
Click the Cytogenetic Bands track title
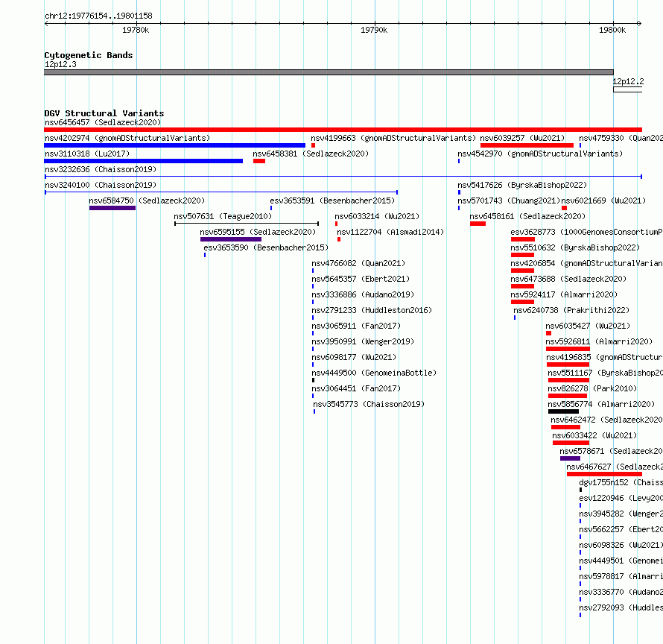pyautogui.click(x=89, y=55)
